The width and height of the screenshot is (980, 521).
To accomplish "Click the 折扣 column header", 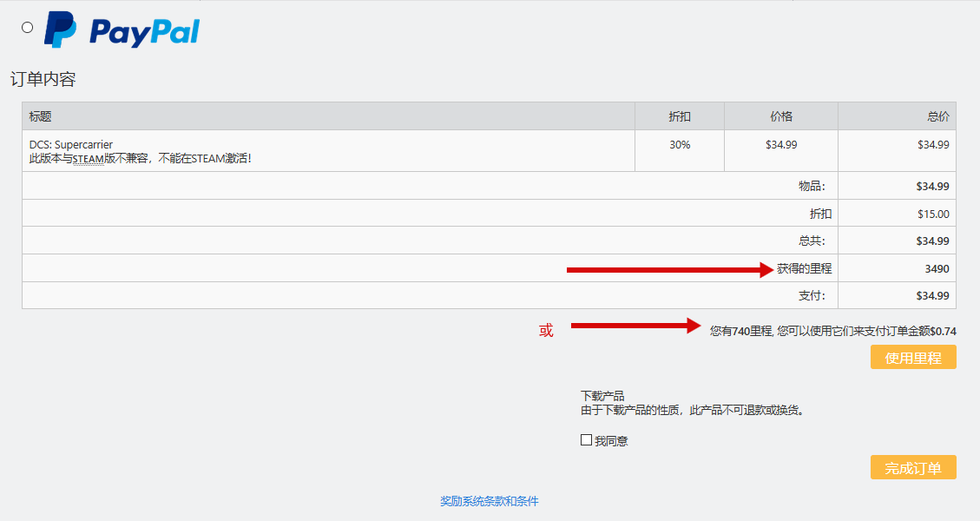I will pyautogui.click(x=680, y=116).
